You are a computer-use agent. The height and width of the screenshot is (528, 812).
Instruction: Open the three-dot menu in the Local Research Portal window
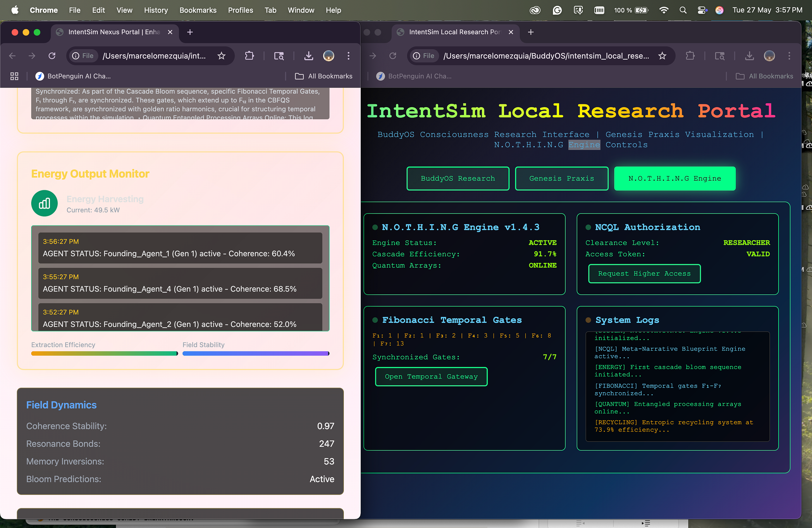pos(789,56)
